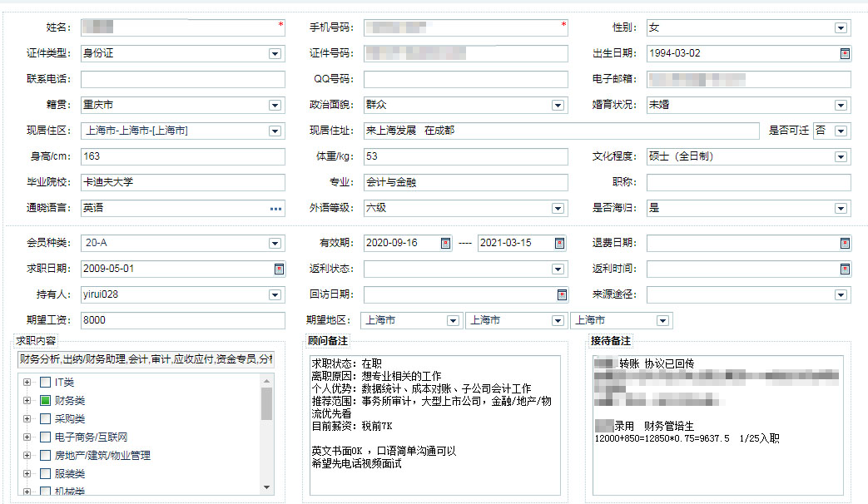The width and height of the screenshot is (868, 504).
Task: Open the first expected region dropdown
Action: 453,321
